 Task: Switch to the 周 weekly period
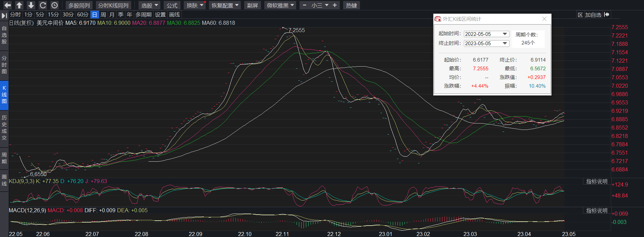(x=103, y=15)
